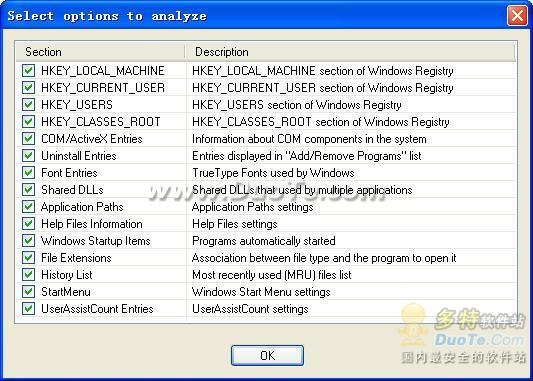Click description 'Entries displayed in Add/Remove Programs list'

307,156
